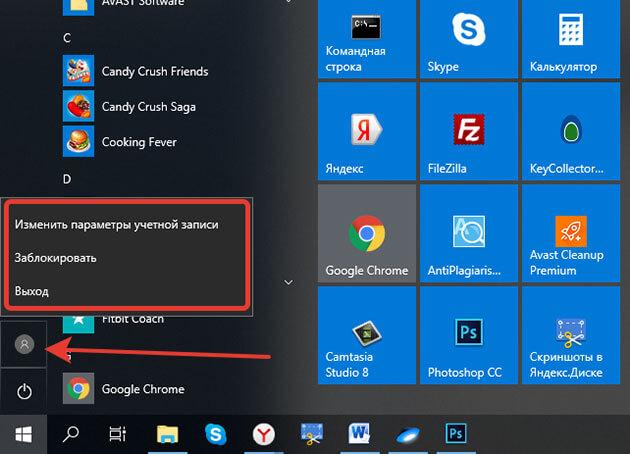This screenshot has width=630, height=454.
Task: Open the Camtasia Studio 8 tile
Action: point(367,335)
